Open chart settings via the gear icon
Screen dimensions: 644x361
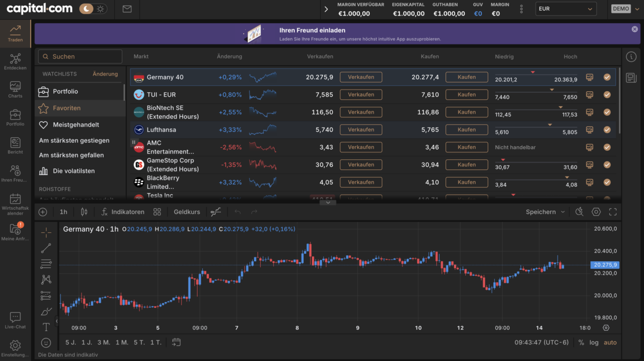[x=596, y=211]
